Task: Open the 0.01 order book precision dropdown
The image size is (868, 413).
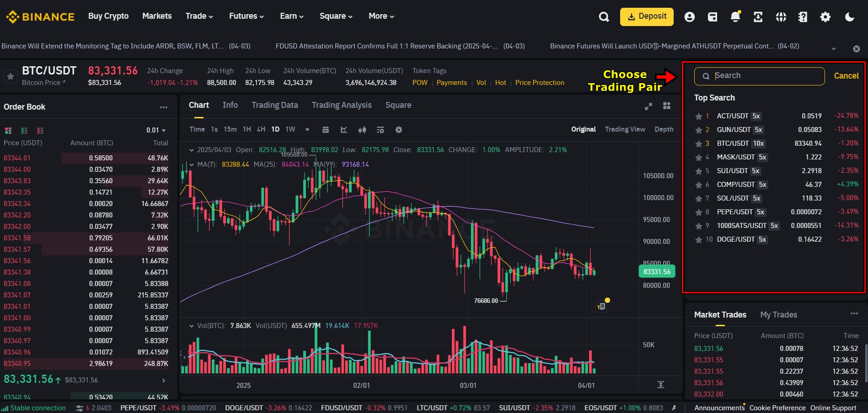Action: pyautogui.click(x=155, y=130)
